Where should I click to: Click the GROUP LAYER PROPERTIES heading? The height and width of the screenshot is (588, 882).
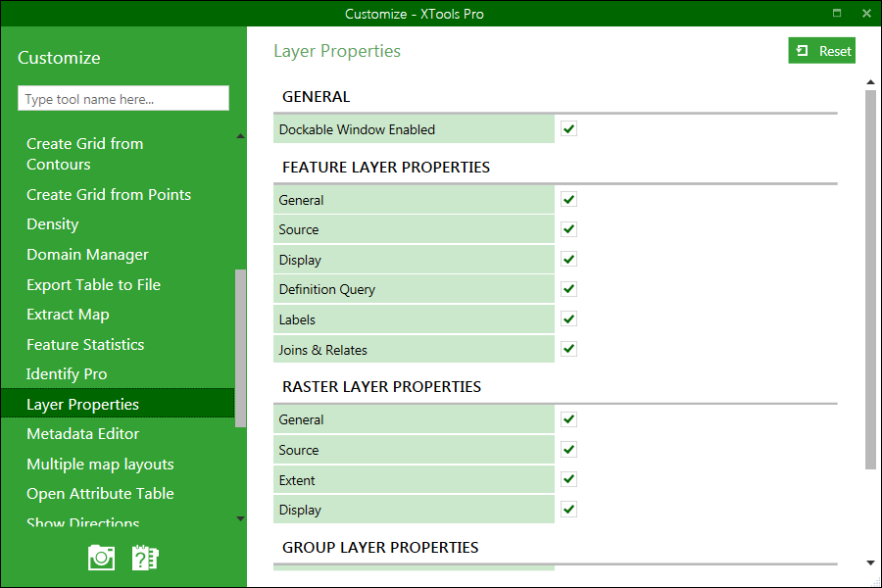(x=380, y=548)
